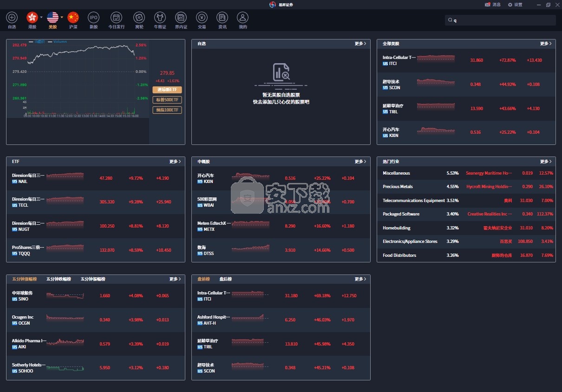Select the 道琼斯ETF button

(167, 90)
